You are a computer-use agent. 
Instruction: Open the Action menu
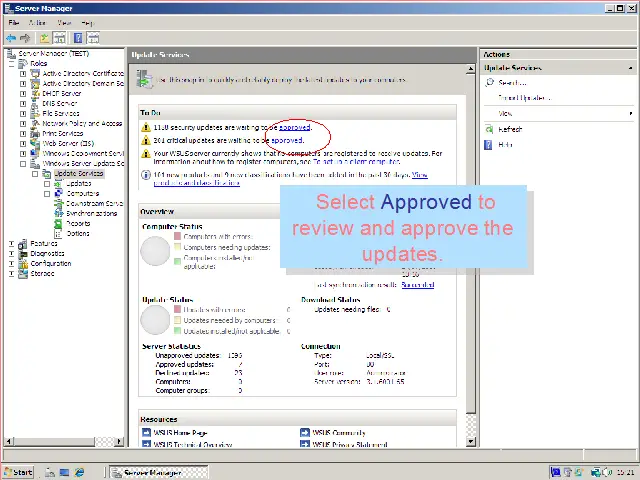[37, 22]
